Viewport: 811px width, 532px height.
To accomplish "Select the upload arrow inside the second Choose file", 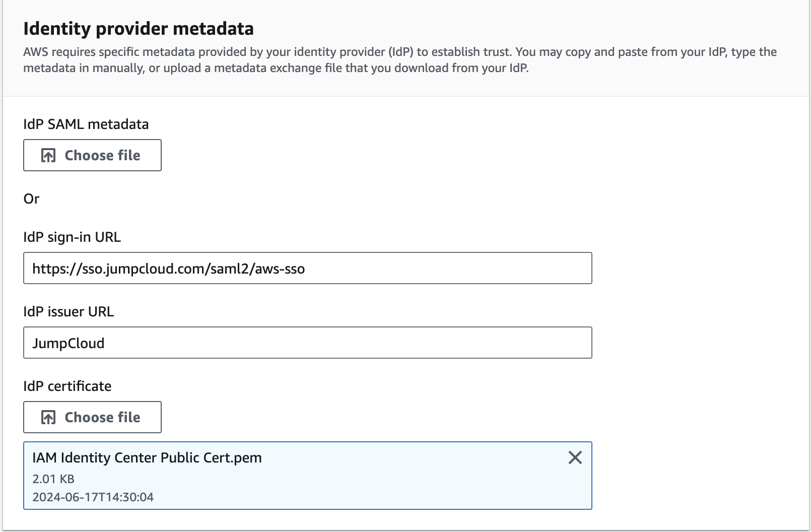I will tap(48, 417).
